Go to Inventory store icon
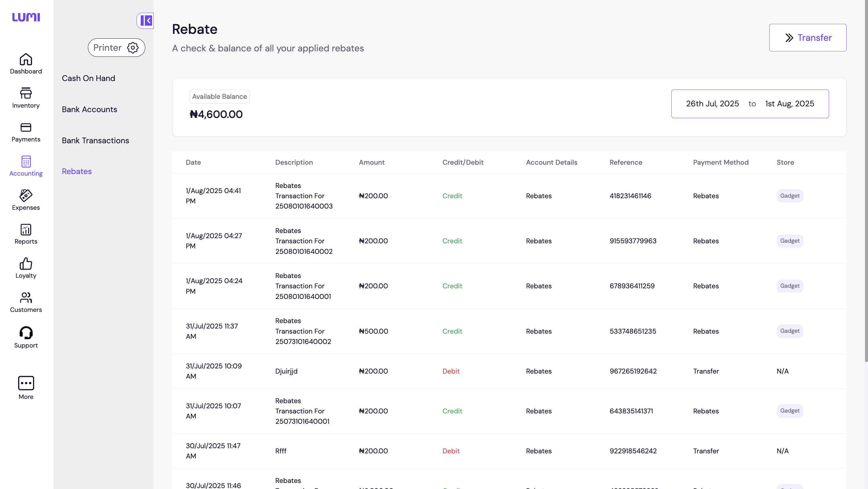This screenshot has height=489, width=868. tap(26, 94)
